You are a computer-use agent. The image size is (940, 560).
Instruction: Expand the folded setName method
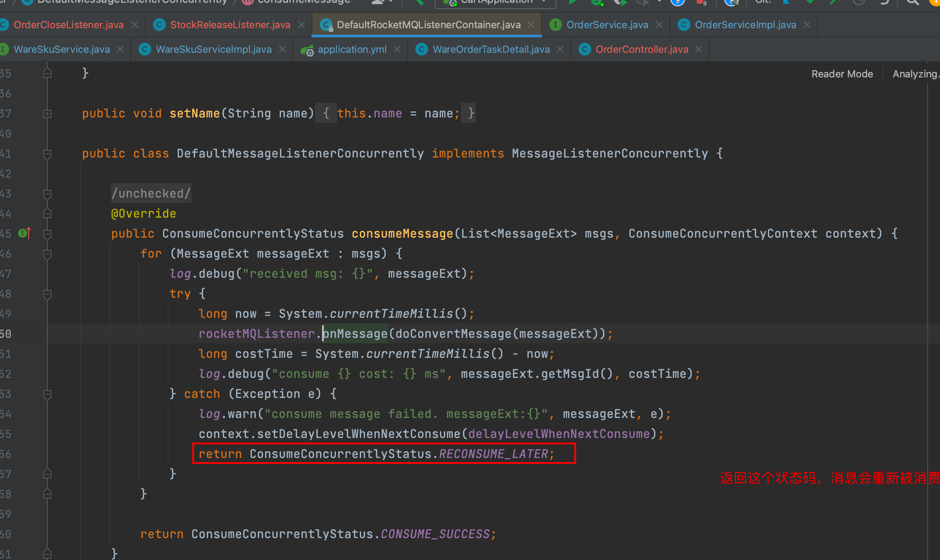[x=47, y=113]
